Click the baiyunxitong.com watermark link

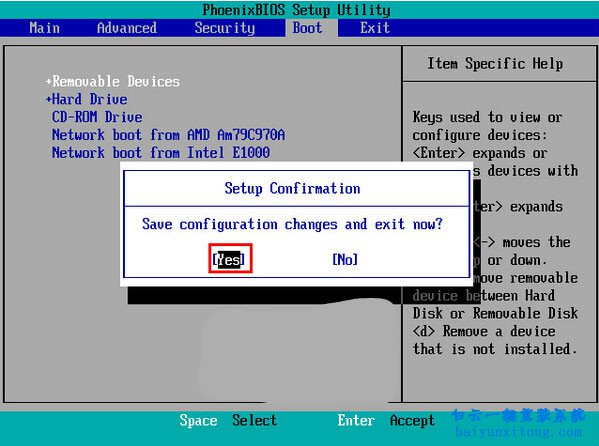point(519,432)
